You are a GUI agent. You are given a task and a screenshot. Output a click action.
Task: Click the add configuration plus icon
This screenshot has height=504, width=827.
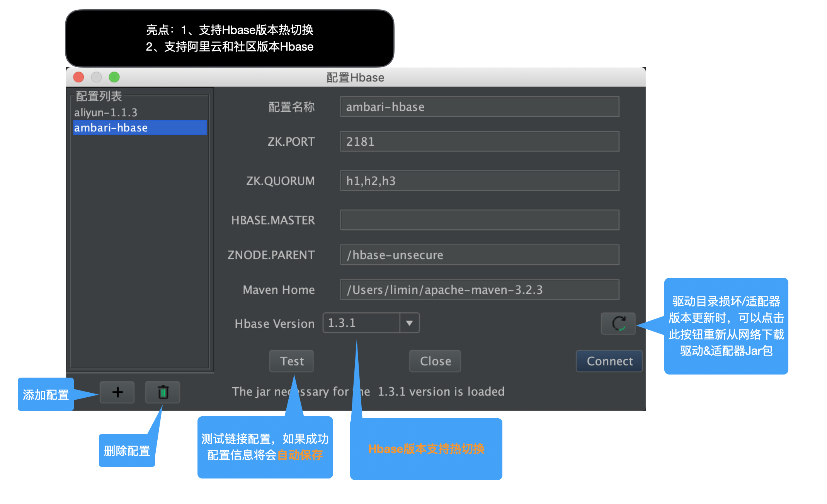coord(117,392)
